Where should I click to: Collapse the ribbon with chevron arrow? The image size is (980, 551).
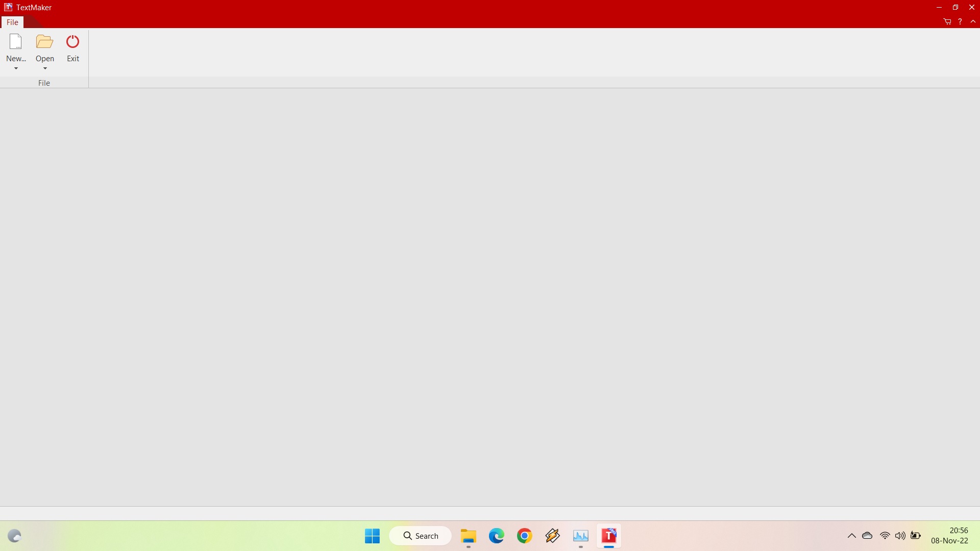pos(973,21)
